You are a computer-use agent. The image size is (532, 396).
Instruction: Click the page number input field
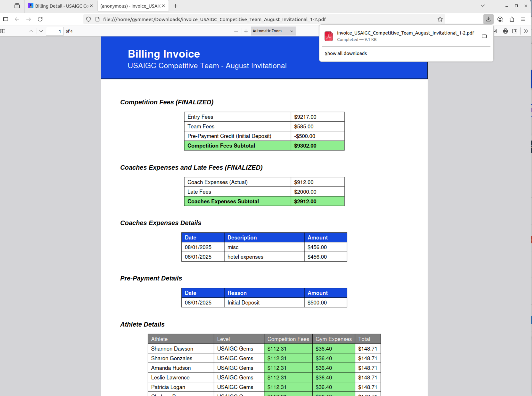pyautogui.click(x=55, y=31)
